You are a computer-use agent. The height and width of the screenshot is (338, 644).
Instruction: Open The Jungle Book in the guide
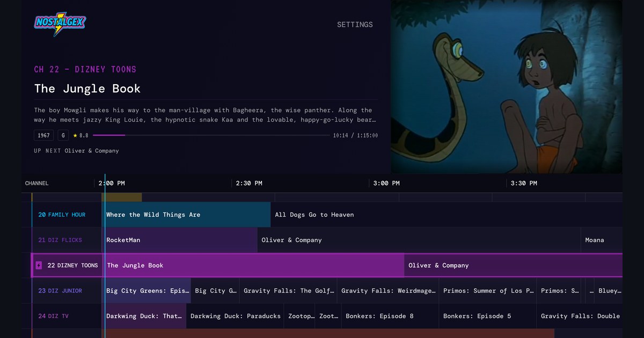(x=253, y=265)
